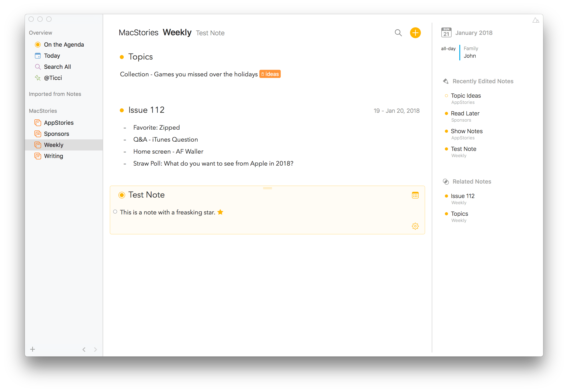Open the Sponsors project

click(64, 134)
